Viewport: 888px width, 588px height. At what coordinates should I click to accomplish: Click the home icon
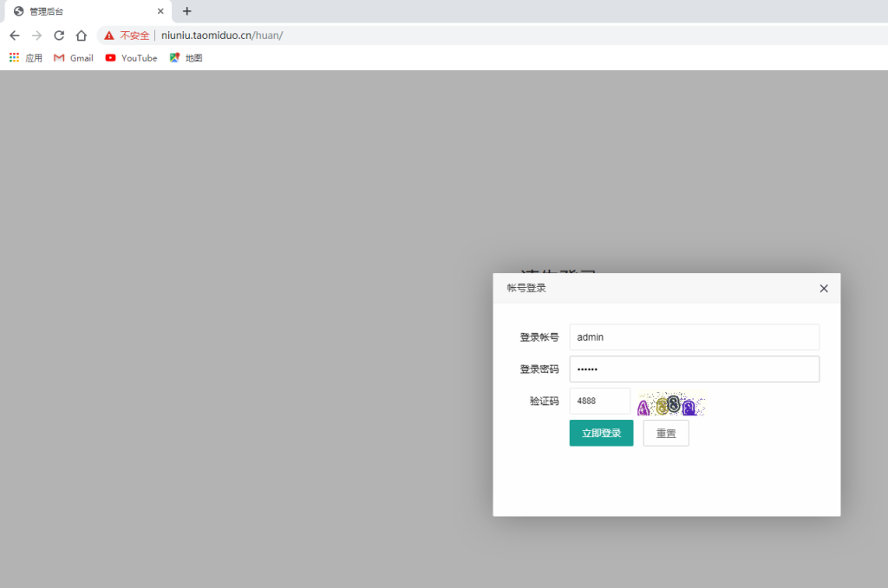80,36
